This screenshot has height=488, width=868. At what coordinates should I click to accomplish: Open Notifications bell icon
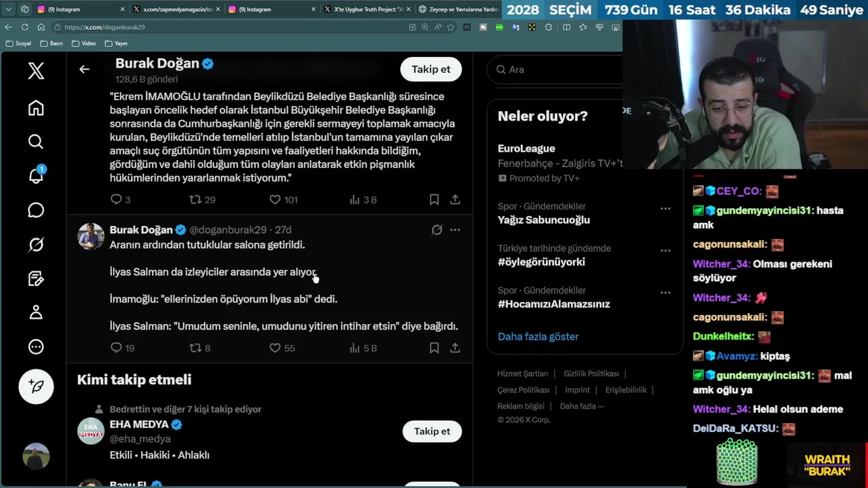pos(36,176)
